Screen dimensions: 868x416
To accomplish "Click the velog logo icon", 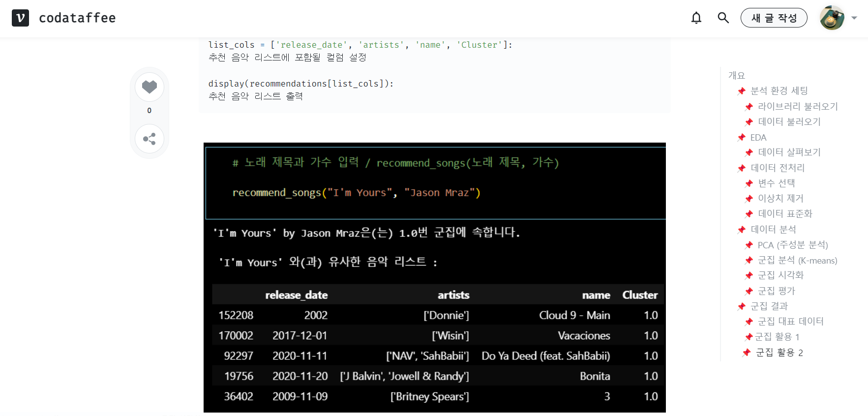I will point(20,18).
